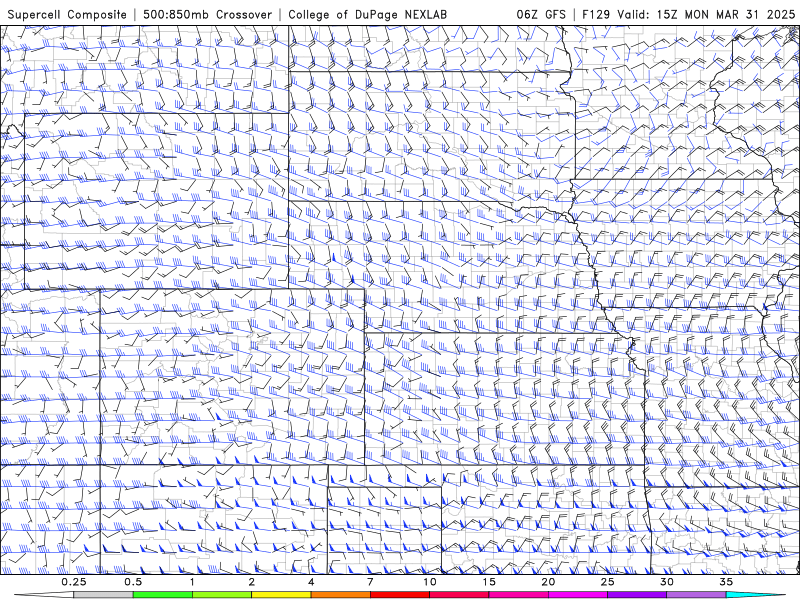
Task: Click the "Supercell Composite" title text
Action: click(67, 15)
